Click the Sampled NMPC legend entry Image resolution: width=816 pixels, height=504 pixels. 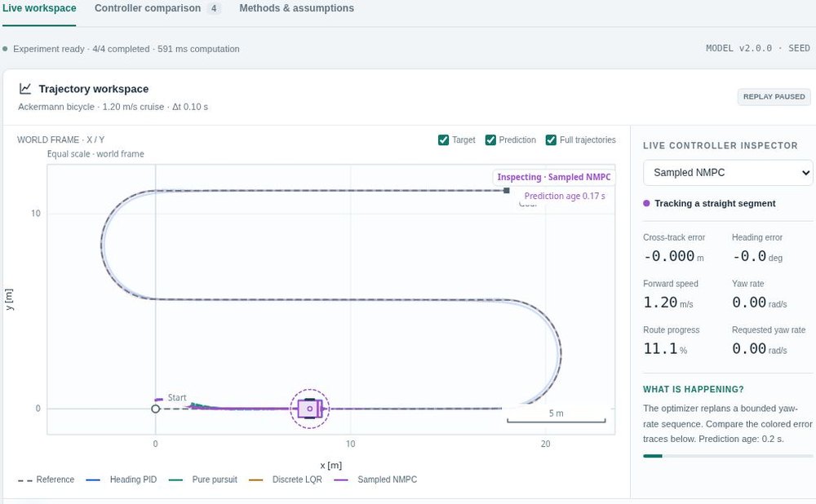click(375, 480)
